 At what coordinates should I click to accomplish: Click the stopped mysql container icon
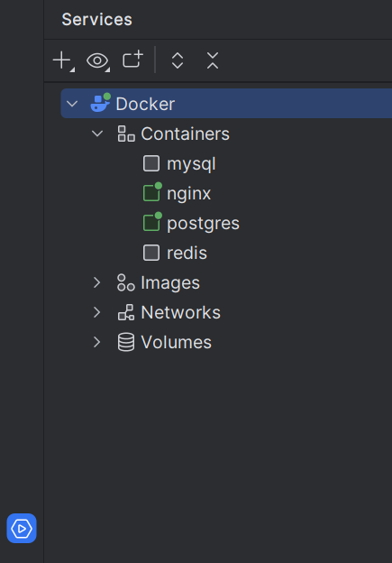point(151,163)
